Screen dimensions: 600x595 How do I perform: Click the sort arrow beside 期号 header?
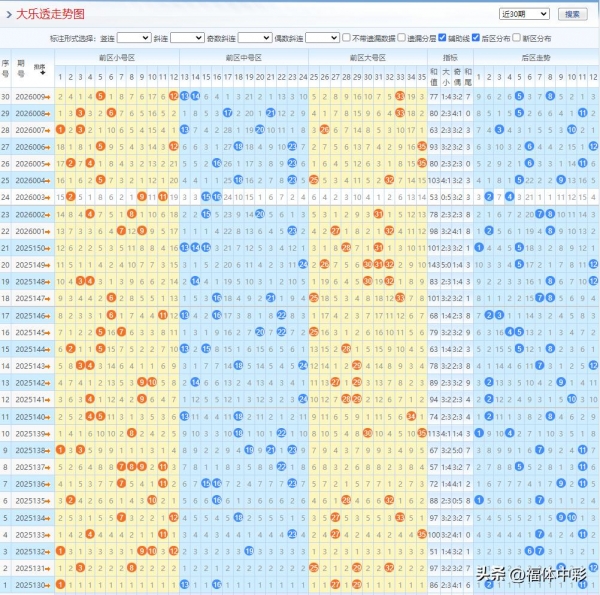click(x=42, y=68)
